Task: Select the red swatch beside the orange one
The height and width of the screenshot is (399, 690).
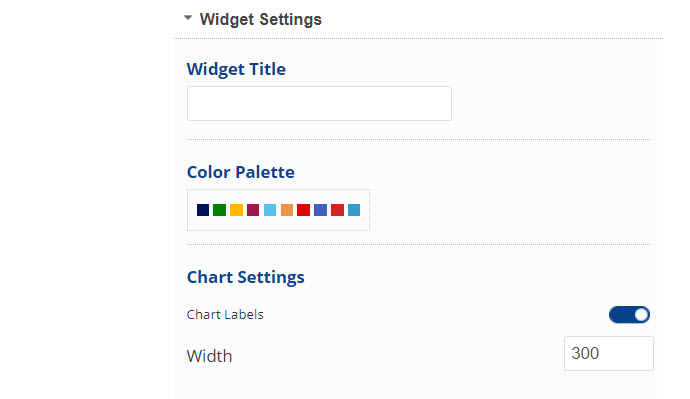Action: click(304, 210)
